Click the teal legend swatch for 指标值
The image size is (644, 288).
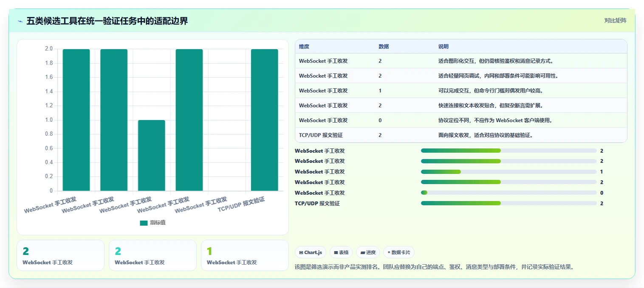point(144,223)
